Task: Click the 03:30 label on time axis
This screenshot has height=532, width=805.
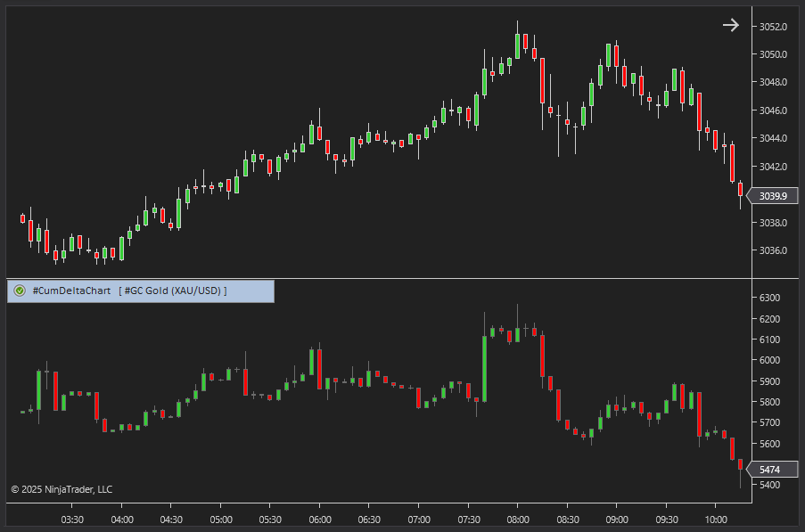Action: (72, 520)
